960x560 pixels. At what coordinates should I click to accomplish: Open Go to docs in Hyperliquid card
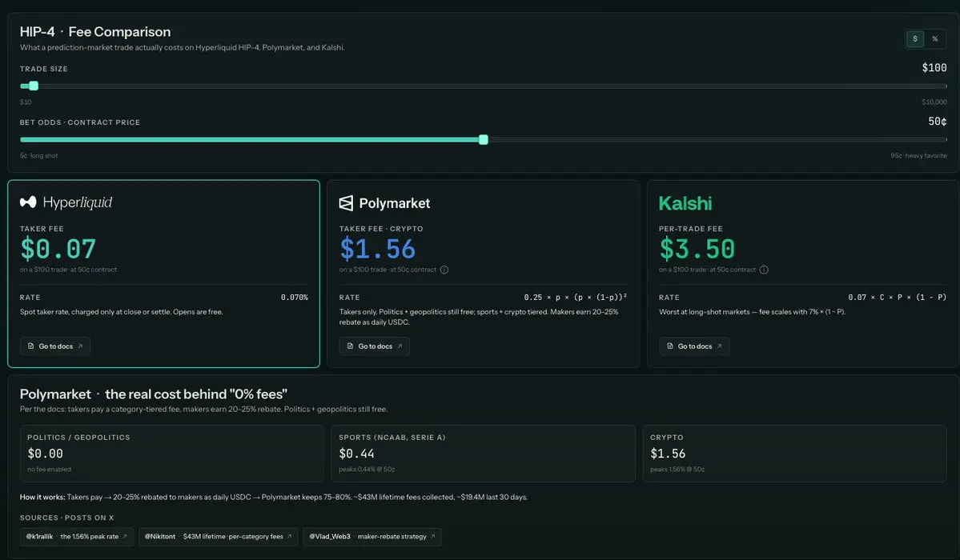tap(55, 346)
